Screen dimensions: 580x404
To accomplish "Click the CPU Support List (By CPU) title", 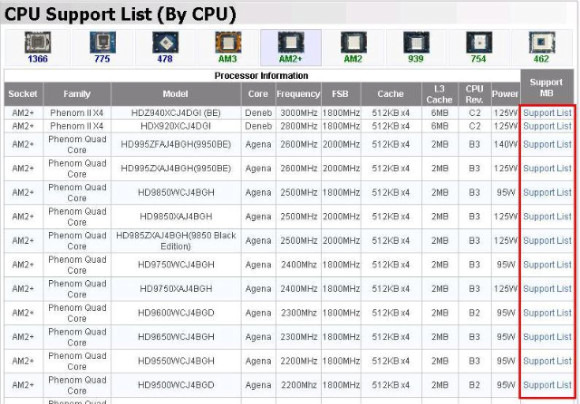I will 120,15.
